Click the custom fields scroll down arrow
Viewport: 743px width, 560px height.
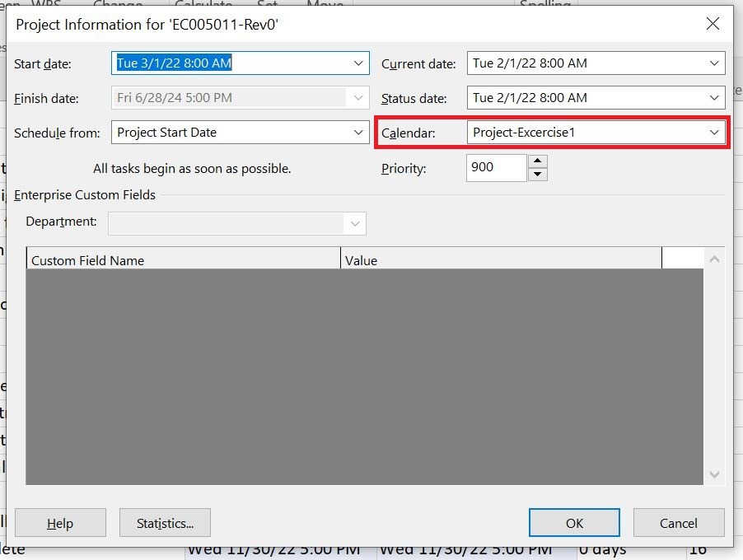(x=714, y=474)
